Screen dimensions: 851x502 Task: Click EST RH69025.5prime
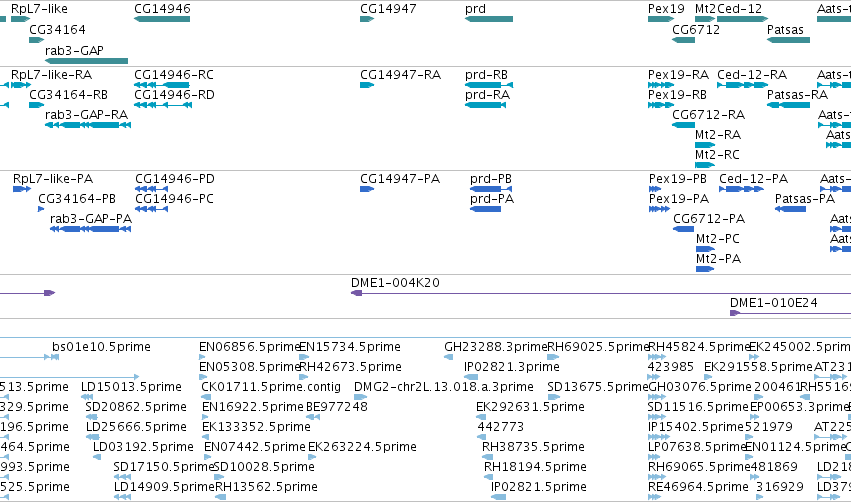click(598, 347)
